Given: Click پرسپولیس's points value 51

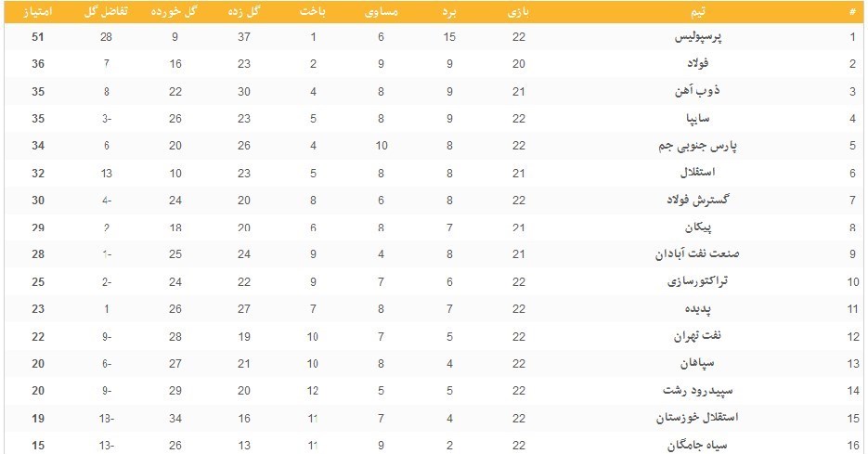Looking at the screenshot, I should [38, 37].
